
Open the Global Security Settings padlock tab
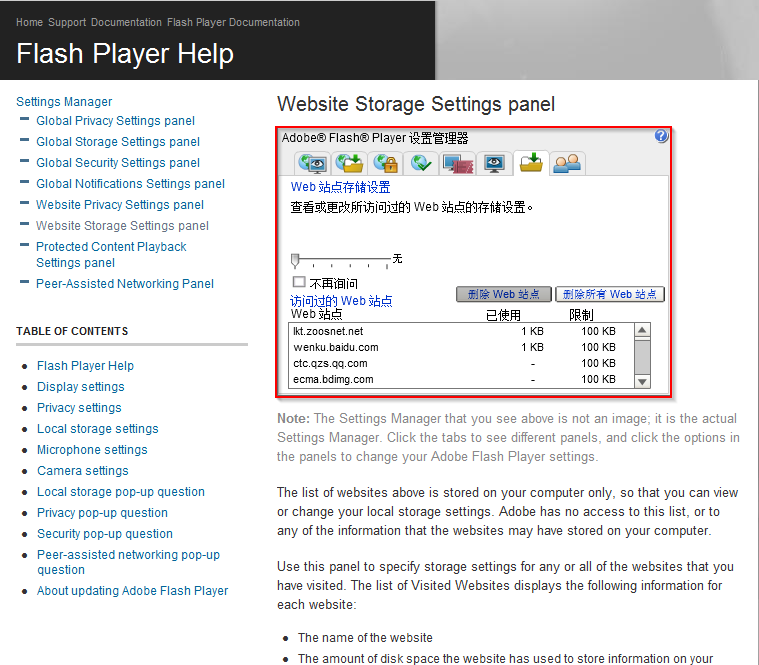click(x=386, y=164)
